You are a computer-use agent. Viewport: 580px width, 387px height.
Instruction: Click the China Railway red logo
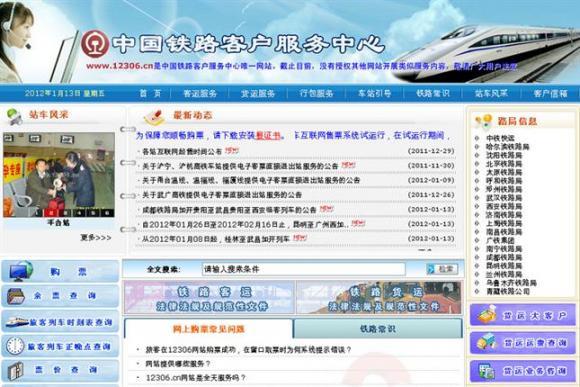[x=95, y=44]
